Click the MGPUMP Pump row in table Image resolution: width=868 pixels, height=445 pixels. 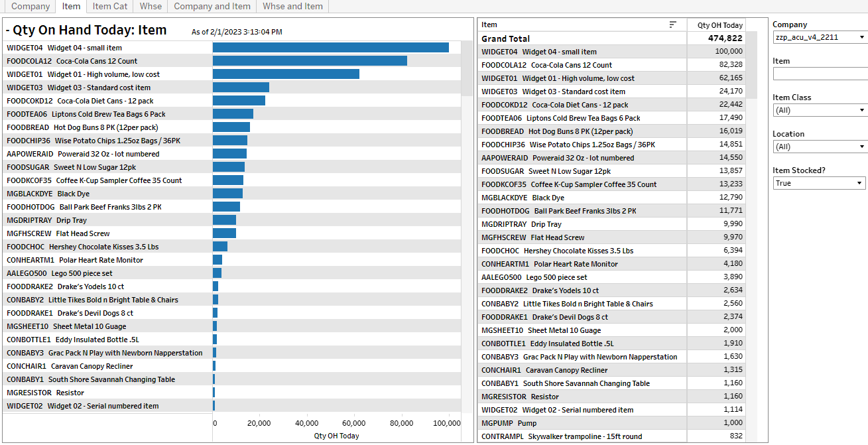[582, 423]
